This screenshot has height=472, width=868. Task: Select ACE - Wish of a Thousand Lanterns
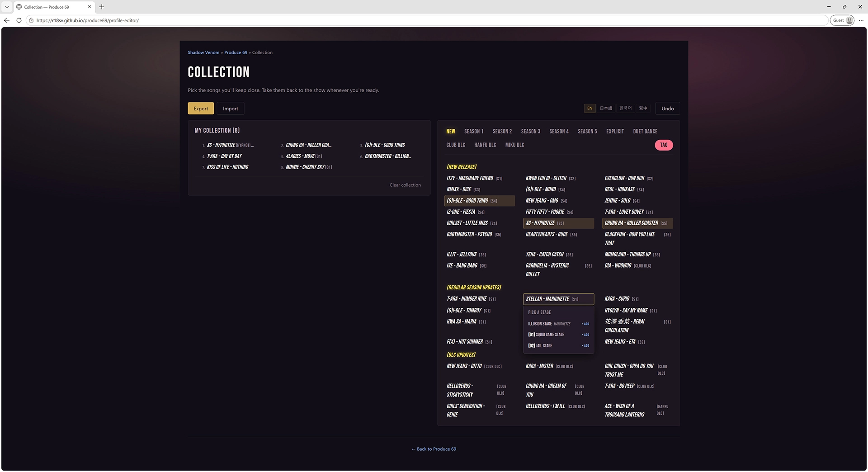(638, 410)
